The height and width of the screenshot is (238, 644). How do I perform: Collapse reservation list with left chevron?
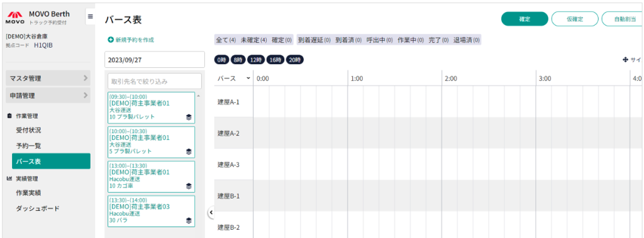click(x=211, y=212)
